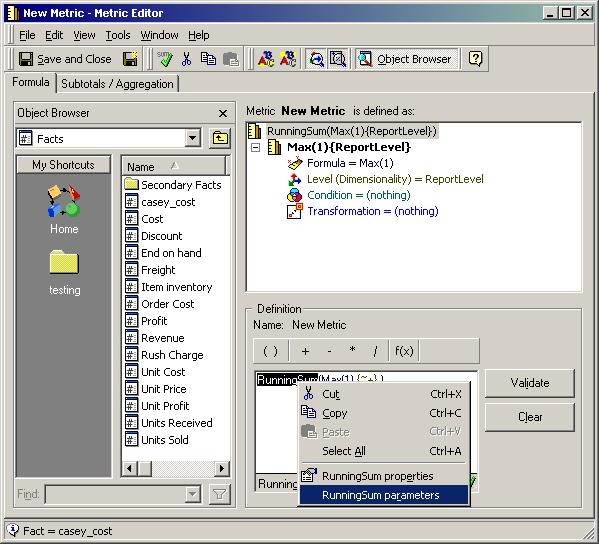Click the filter funnel icon
Viewport: 599px width, 544px height.
(x=220, y=494)
